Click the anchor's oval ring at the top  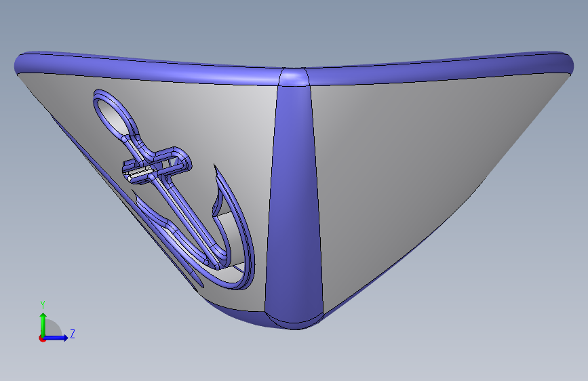pos(115,114)
